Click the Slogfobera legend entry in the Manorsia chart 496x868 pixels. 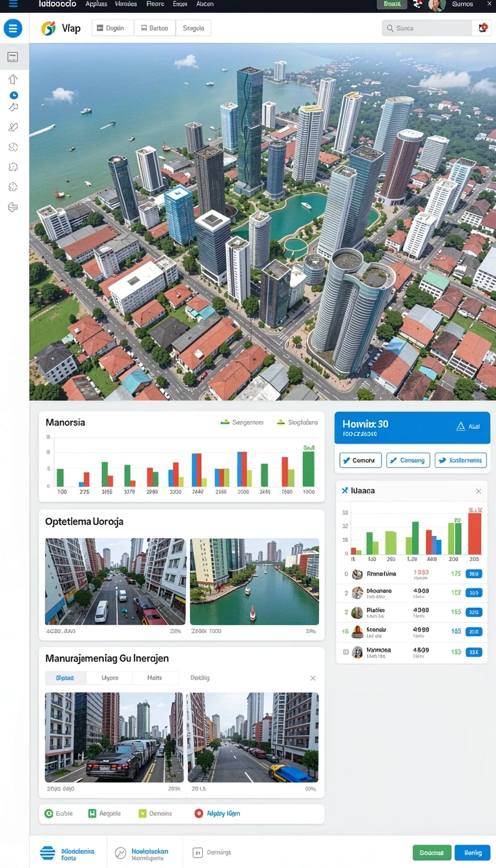pos(298,422)
